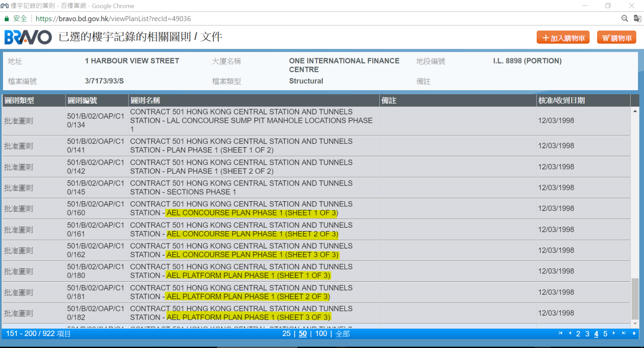
Task: Show 25 items per page
Action: tap(286, 334)
